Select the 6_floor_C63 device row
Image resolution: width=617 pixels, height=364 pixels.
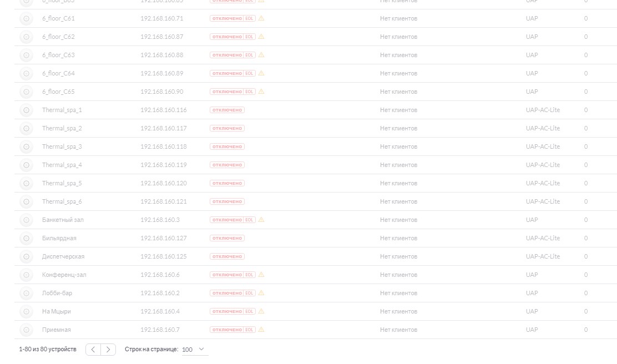pos(316,55)
